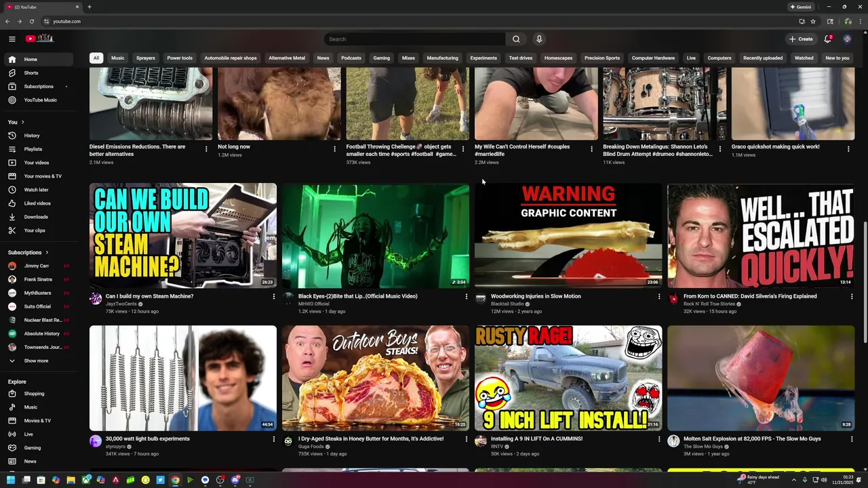Screen dimensions: 868x488
Task: Click the search input field
Action: tap(414, 39)
